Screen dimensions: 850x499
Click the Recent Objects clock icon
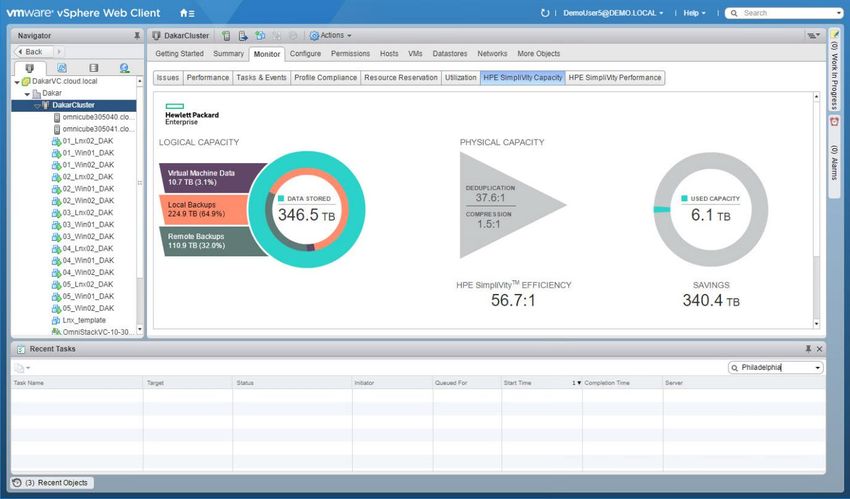[17, 483]
